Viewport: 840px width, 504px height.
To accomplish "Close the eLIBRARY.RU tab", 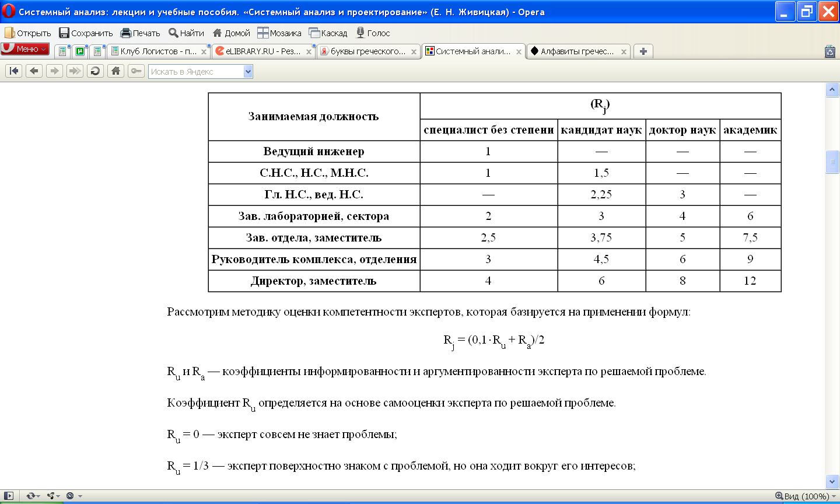I will (x=309, y=52).
